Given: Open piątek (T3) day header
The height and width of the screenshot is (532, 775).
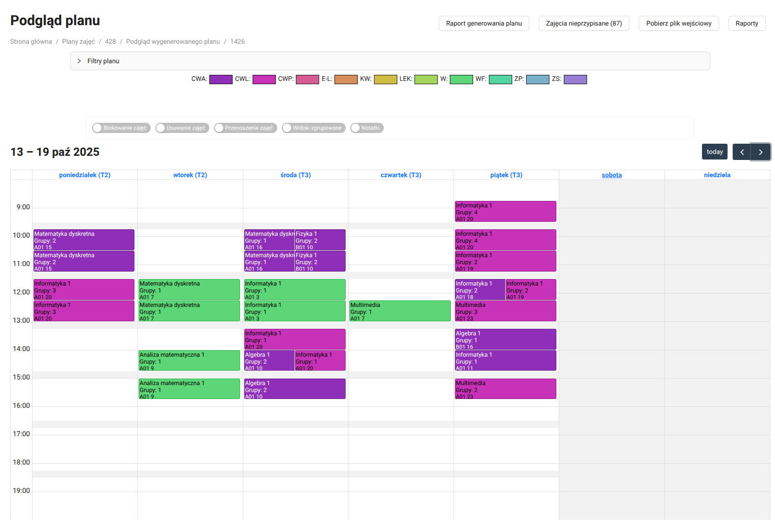Looking at the screenshot, I should click(506, 175).
